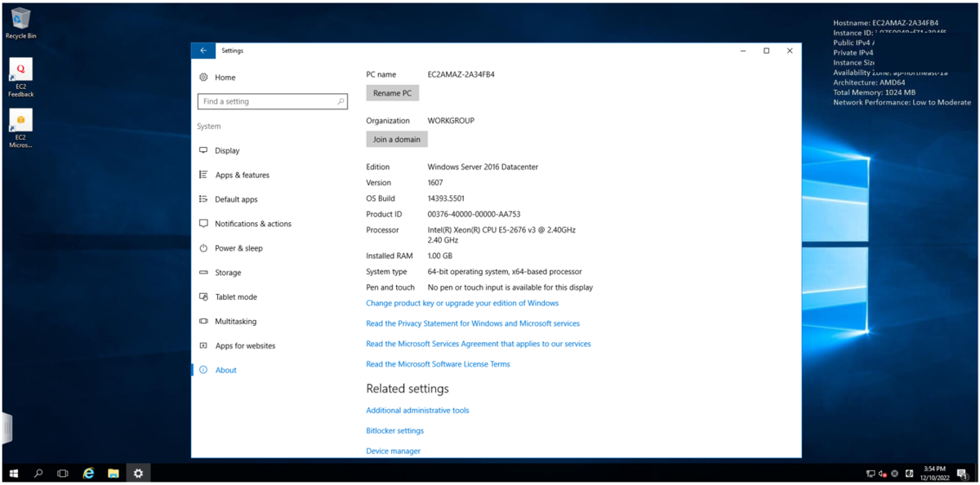
Task: Click the OS Build value 14393.5501
Action: 445,198
